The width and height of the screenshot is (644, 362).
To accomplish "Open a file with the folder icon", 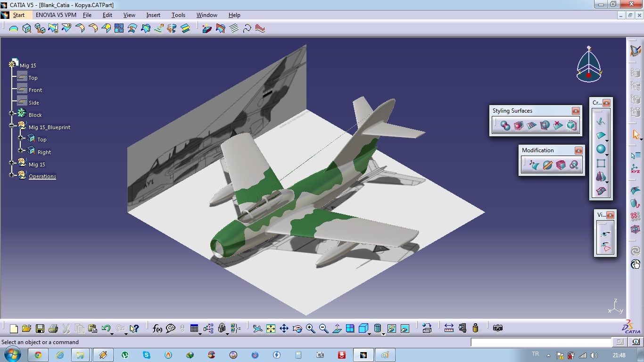I will coord(26,329).
